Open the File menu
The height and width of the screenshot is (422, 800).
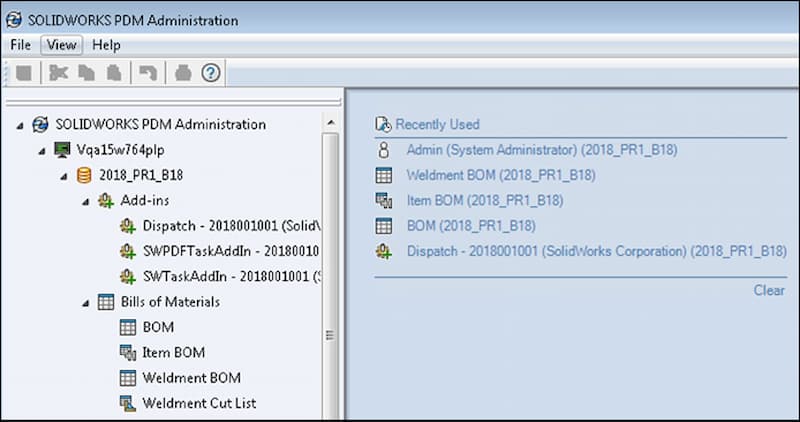20,45
